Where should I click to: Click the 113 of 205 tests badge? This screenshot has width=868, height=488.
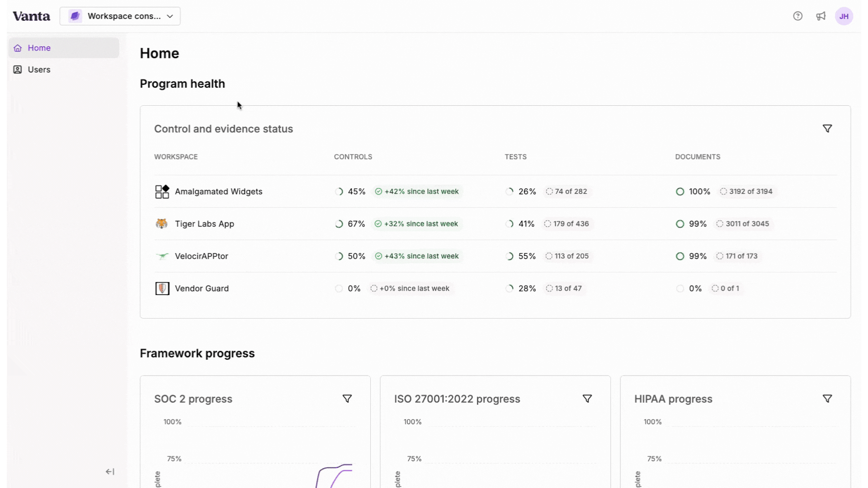point(567,256)
